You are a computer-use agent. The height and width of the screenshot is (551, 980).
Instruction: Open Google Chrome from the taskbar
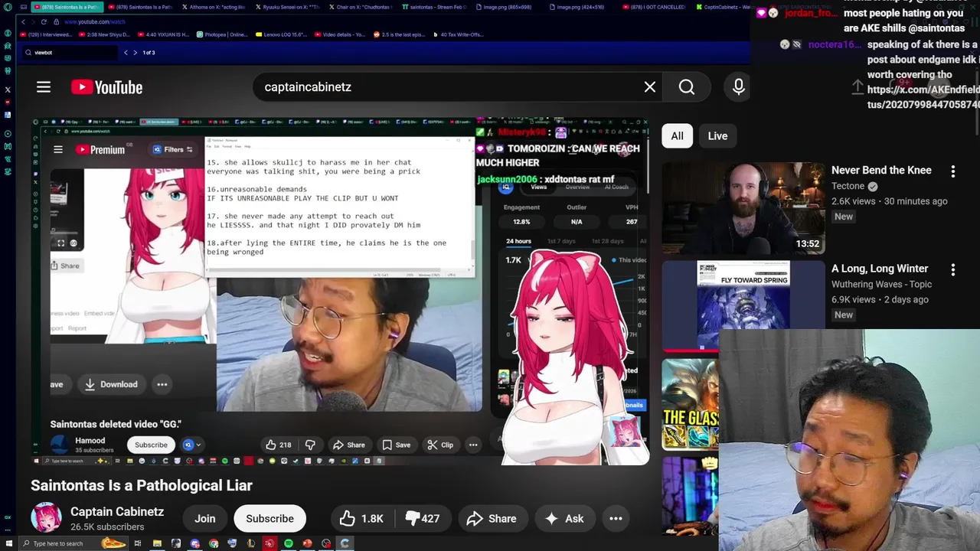point(214,543)
